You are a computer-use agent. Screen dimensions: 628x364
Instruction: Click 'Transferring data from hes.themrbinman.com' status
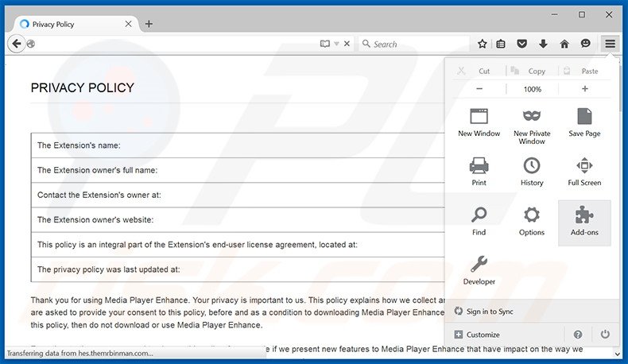click(x=79, y=353)
